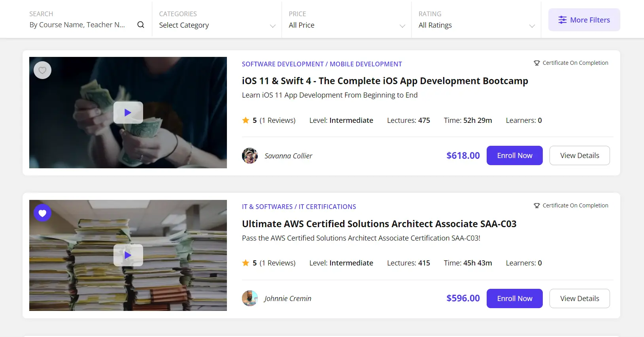This screenshot has height=337, width=644.
Task: Open IT & Softwares / IT Certifications category
Action: tap(299, 207)
